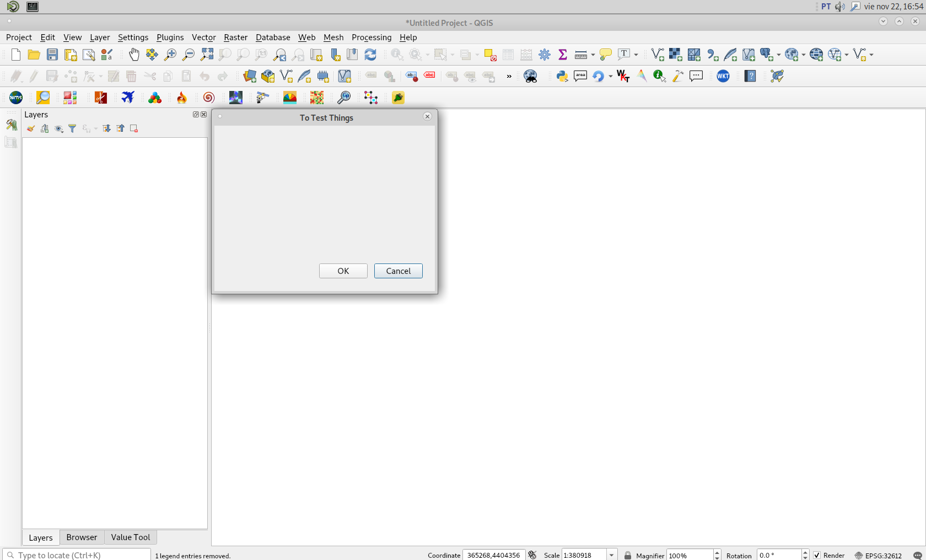
Task: Click Cancel in To Test Things dialog
Action: pos(399,271)
